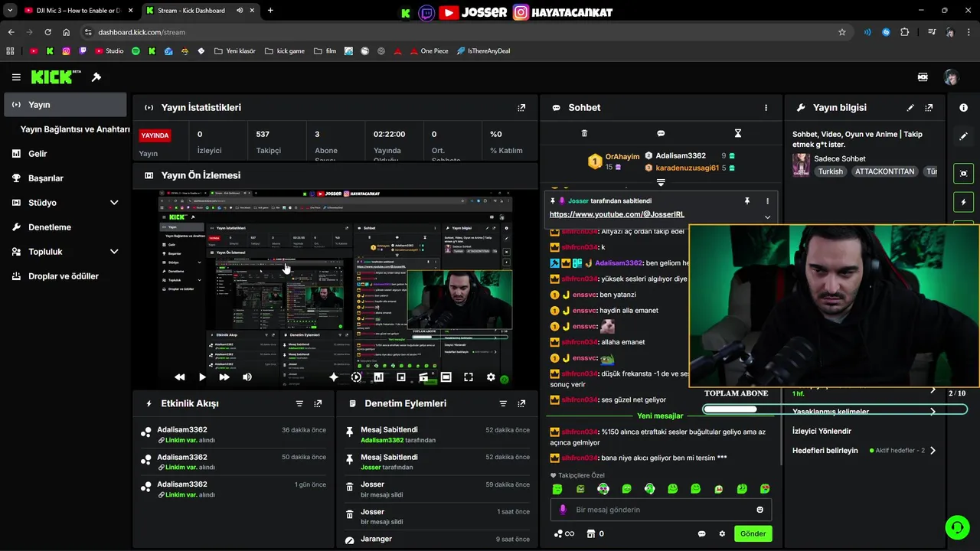Enter fullscreen in stream preview

(x=469, y=377)
